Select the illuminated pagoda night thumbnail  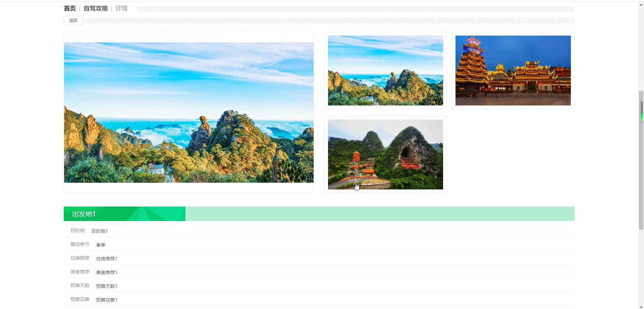[x=513, y=71]
